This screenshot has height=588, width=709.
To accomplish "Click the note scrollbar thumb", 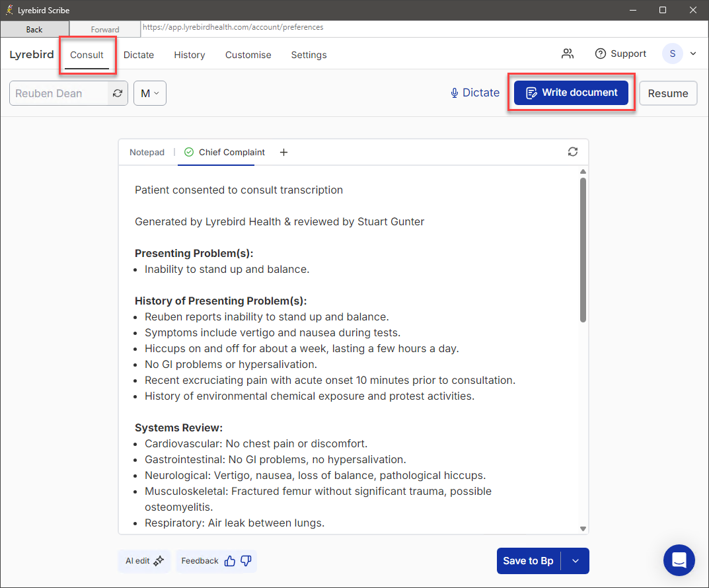I will (x=583, y=250).
